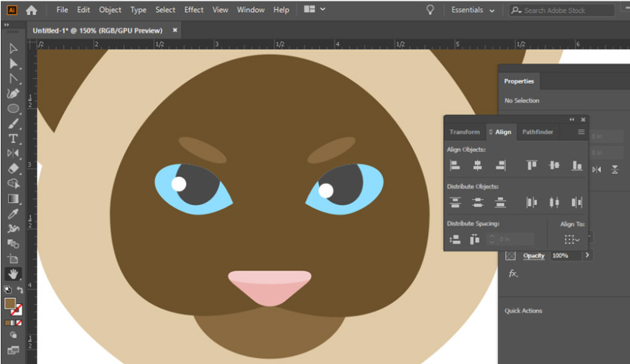Select the Eraser tool

click(13, 169)
